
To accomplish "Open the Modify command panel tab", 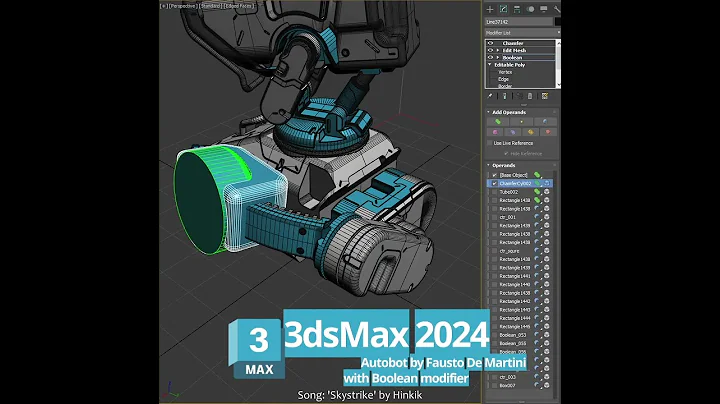I will click(503, 9).
